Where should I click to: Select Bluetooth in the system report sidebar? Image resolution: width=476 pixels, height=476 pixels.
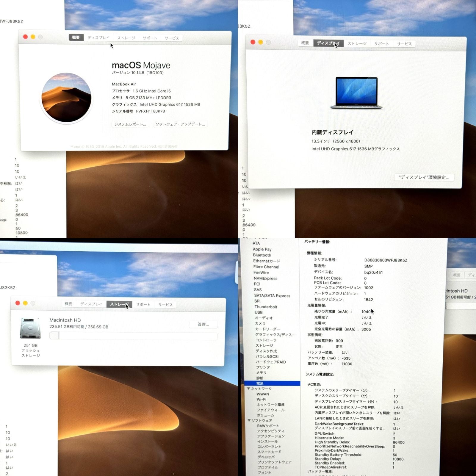[262, 255]
